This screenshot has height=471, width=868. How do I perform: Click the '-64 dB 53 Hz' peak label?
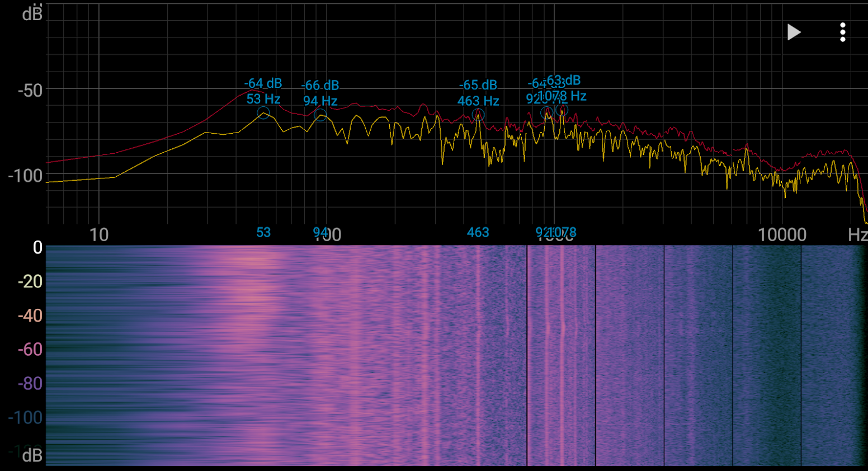[263, 91]
